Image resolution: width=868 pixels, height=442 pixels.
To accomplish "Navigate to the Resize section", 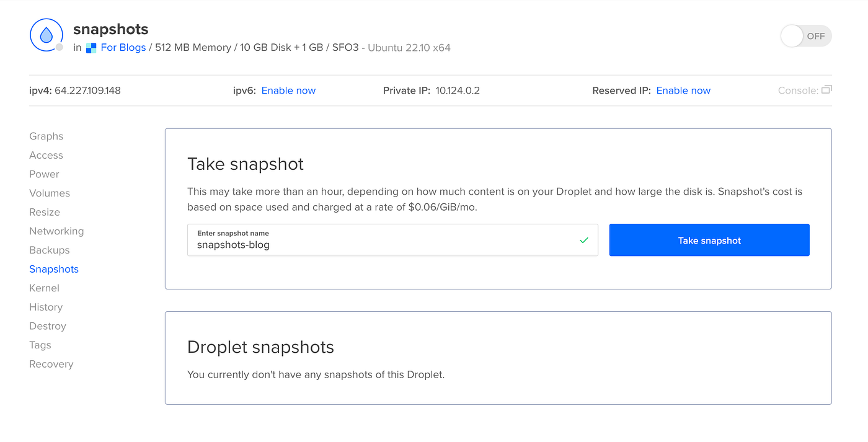I will (x=45, y=212).
